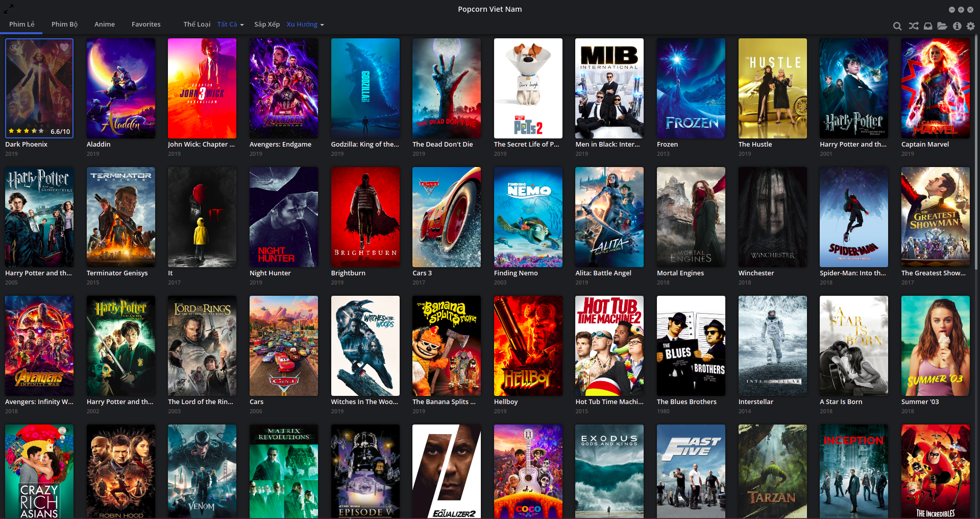Select the Phim Lẻ tab
Screen dimensions: 980x519
pos(22,24)
